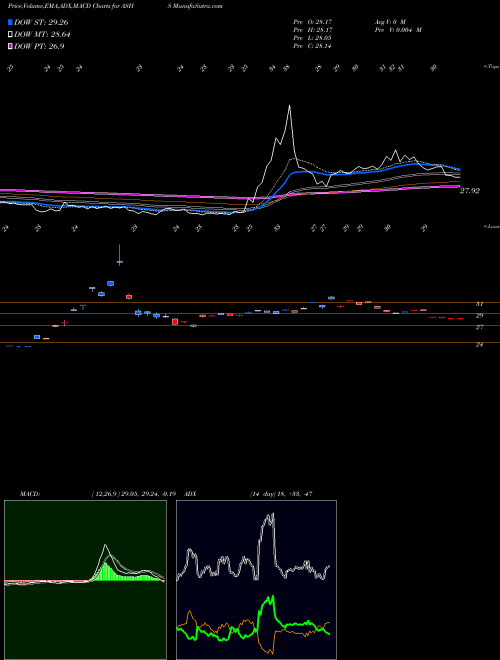Click the chart title 'Price,Volume,EMA,ADX,MACD Charts for ASH'
This screenshot has height=660, width=500.
(x=71, y=6)
